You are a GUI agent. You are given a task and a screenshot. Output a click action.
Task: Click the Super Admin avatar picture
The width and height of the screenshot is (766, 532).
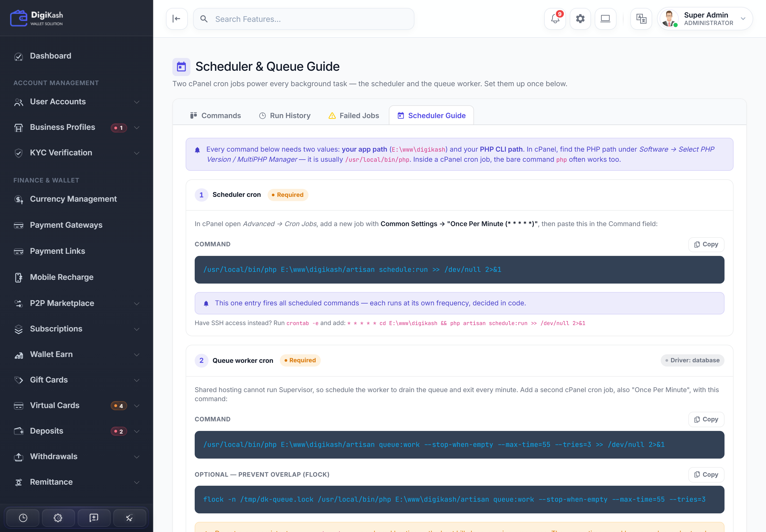pos(669,19)
